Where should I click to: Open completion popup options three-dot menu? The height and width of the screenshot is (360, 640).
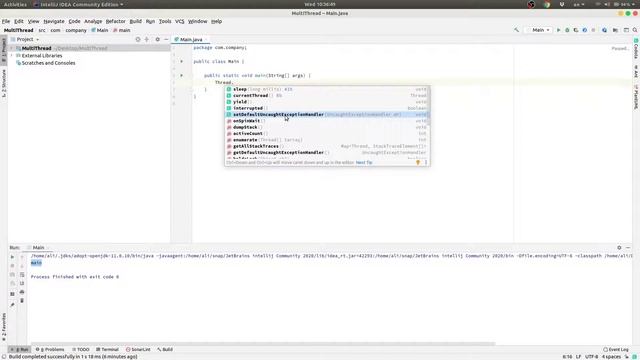(x=426, y=162)
